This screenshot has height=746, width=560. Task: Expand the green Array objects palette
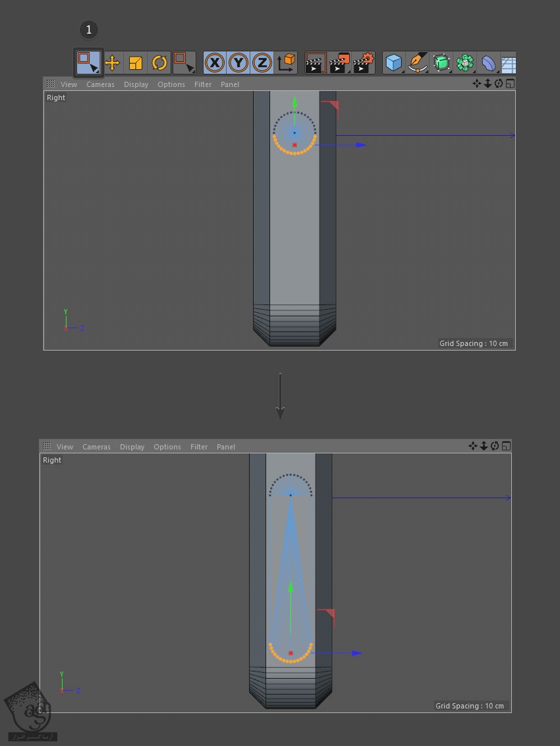pos(465,63)
